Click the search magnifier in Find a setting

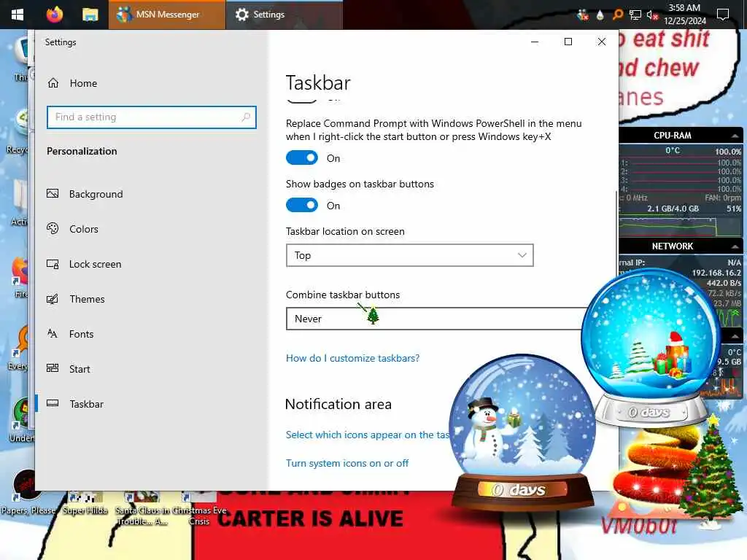point(246,117)
